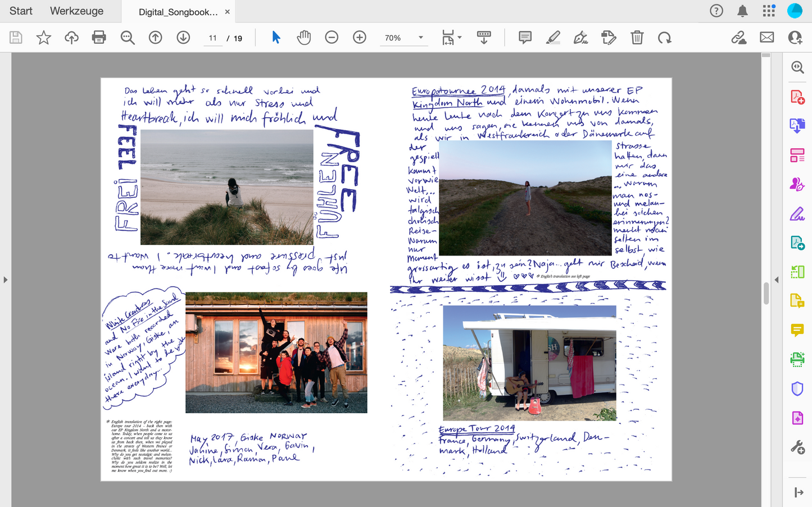Screen dimensions: 812x507
Task: Rotate the page with rotate icon
Action: click(664, 38)
